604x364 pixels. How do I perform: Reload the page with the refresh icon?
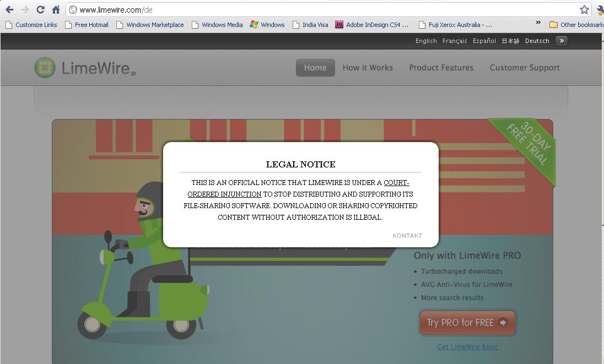pyautogui.click(x=40, y=9)
